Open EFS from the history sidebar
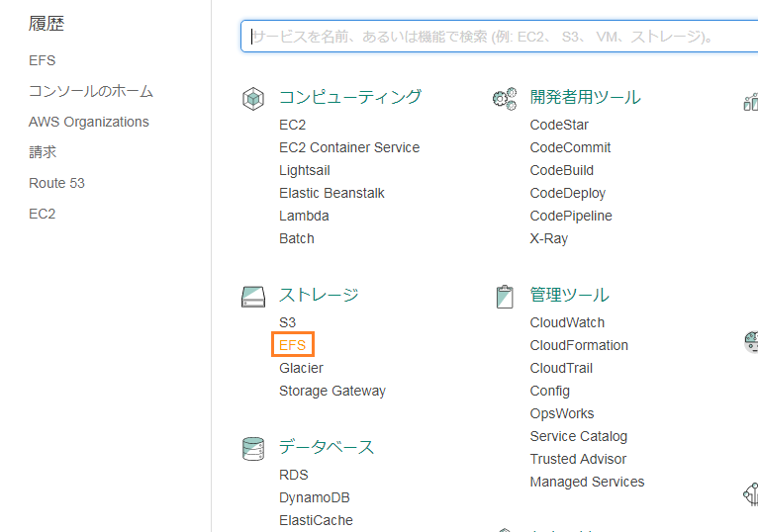The image size is (758, 532). (x=43, y=60)
